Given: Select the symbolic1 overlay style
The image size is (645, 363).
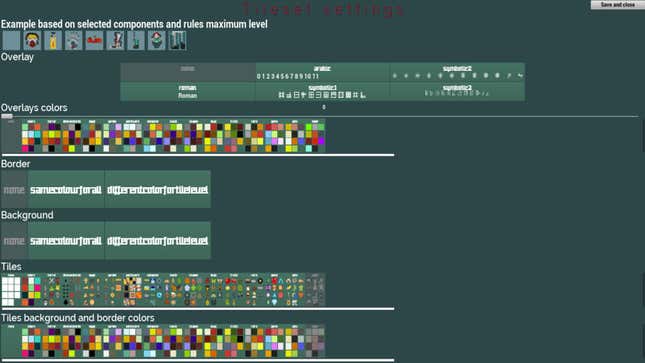Looking at the screenshot, I should (322, 91).
